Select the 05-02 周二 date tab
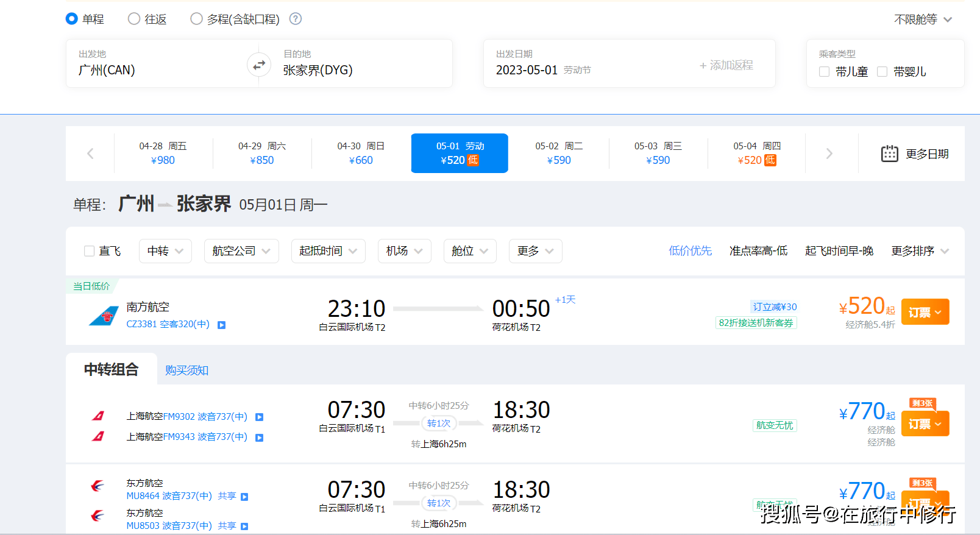Screen dimensions: 980x535 tap(559, 153)
